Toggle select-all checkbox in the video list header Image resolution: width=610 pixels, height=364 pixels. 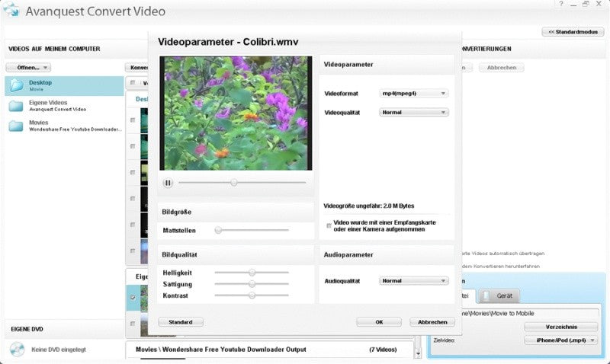point(133,83)
